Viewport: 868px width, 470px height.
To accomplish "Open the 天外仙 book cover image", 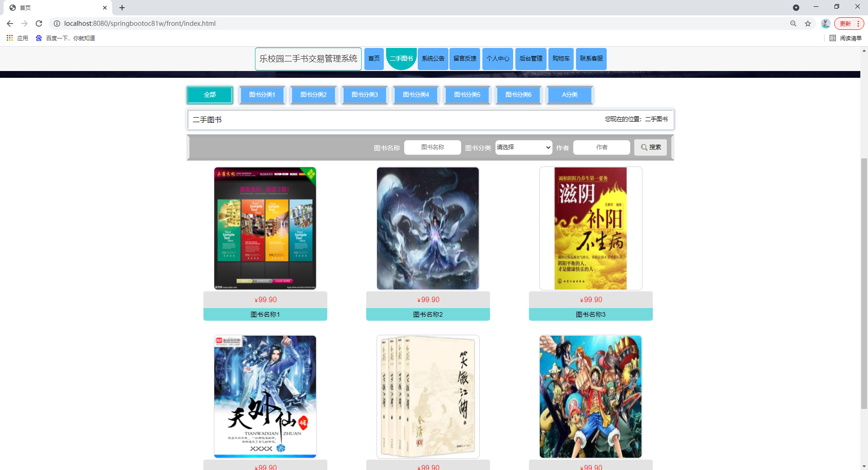I will [x=265, y=397].
